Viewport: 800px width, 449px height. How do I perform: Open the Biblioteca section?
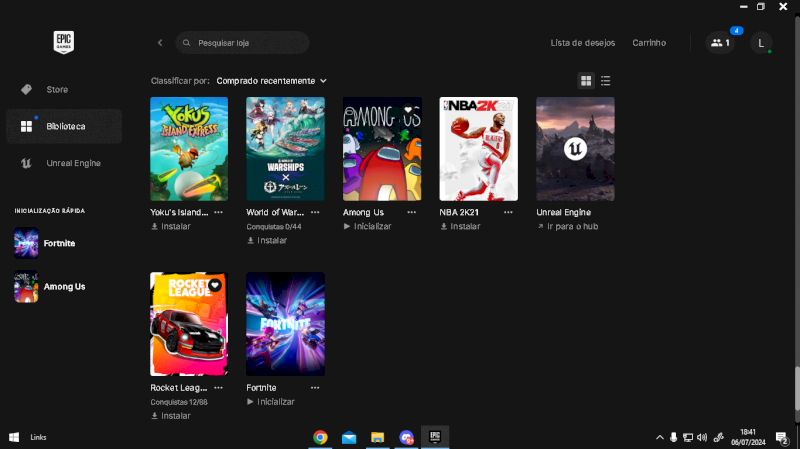coord(64,126)
